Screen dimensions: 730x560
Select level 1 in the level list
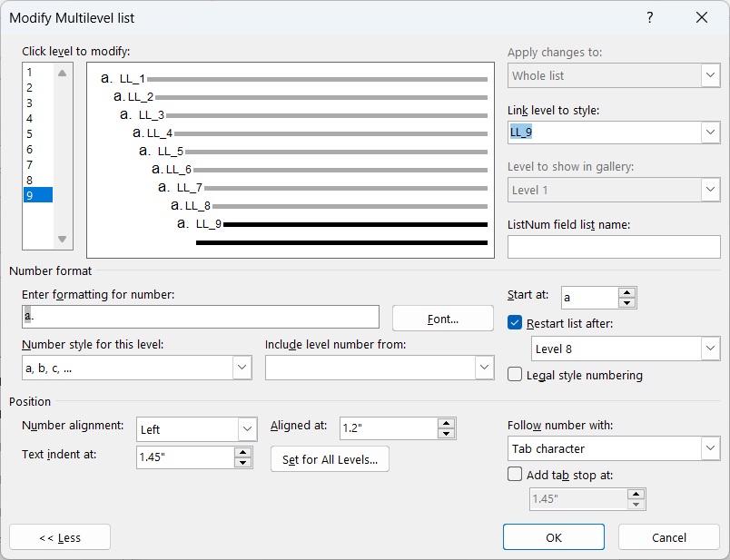[x=30, y=72]
